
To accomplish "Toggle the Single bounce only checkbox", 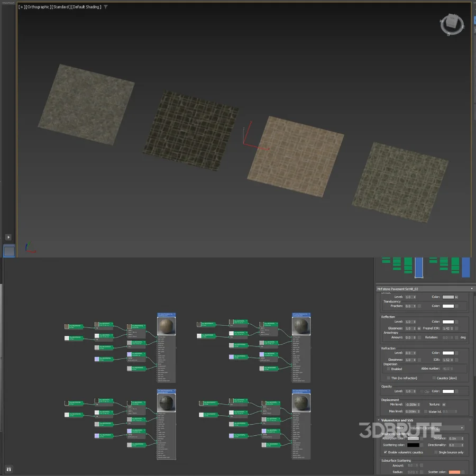I will pos(436,452).
